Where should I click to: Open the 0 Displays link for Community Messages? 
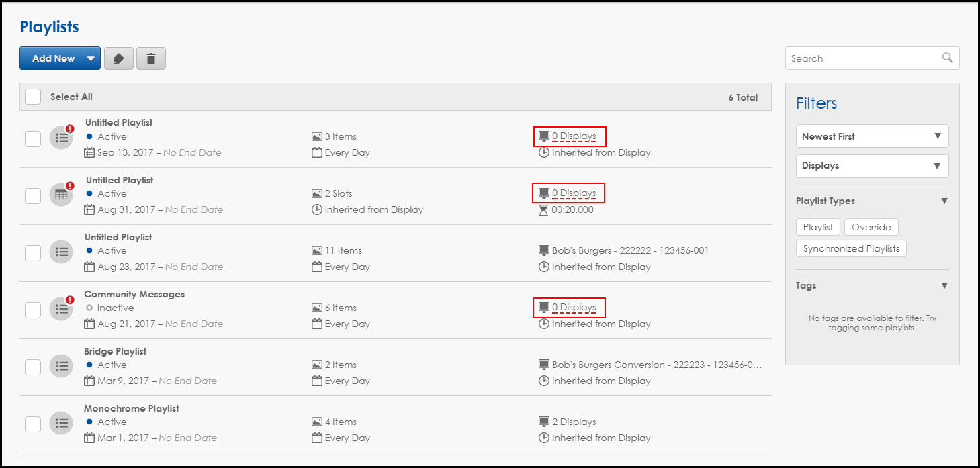[574, 308]
